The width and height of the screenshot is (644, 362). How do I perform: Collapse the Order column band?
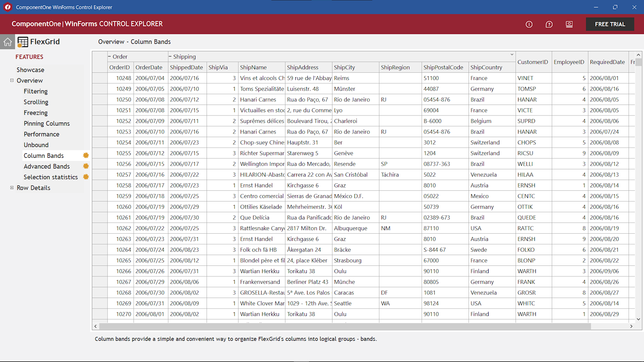109,56
